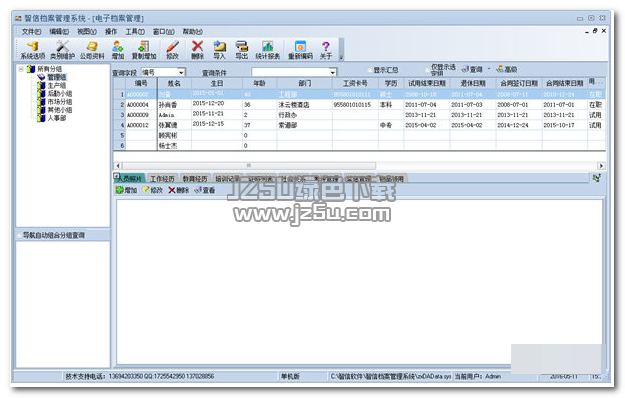Open the 查询条件 combo box dropdown

(x=332, y=72)
